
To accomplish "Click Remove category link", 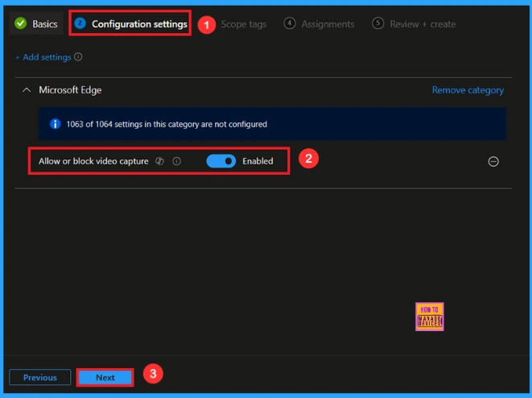I will (468, 90).
